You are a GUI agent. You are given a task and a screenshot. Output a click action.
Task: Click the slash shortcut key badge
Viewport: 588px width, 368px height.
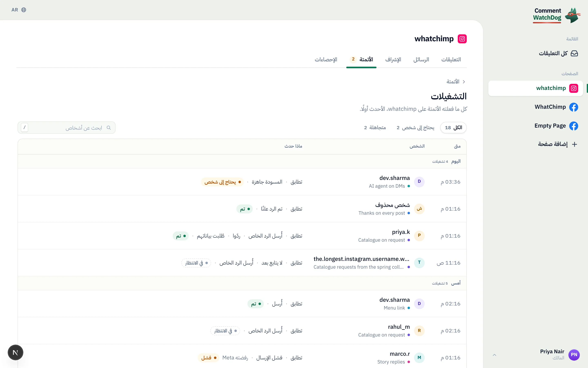coord(24,127)
